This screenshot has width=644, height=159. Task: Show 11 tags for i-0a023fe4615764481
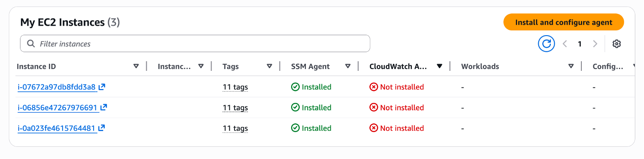[x=235, y=128]
